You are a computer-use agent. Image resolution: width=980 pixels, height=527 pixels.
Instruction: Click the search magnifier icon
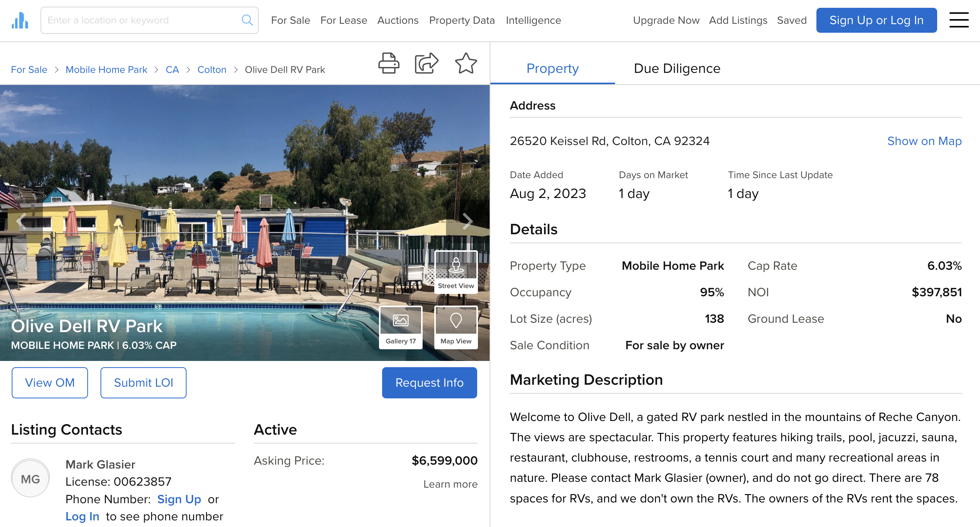[x=247, y=20]
